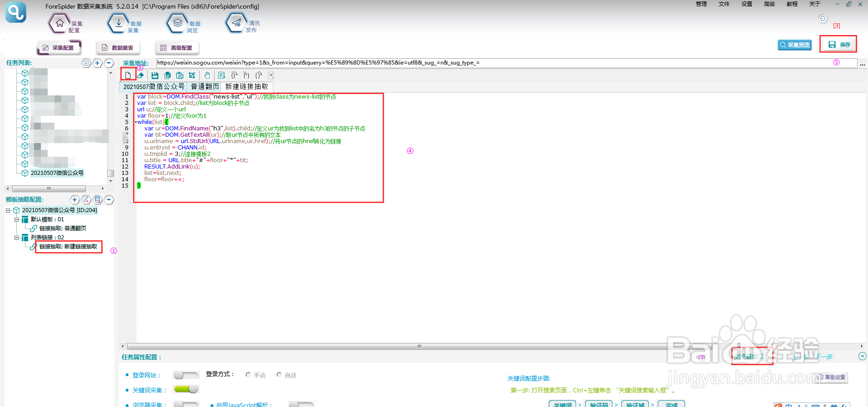
Task: Delete template with the 模板抽取配置 minus icon
Action: coord(109,200)
